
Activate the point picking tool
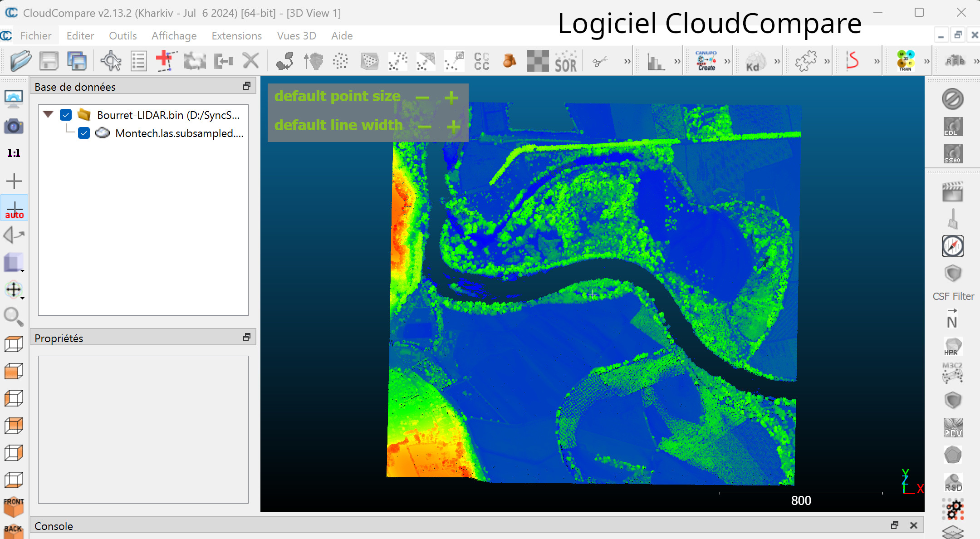[x=111, y=61]
